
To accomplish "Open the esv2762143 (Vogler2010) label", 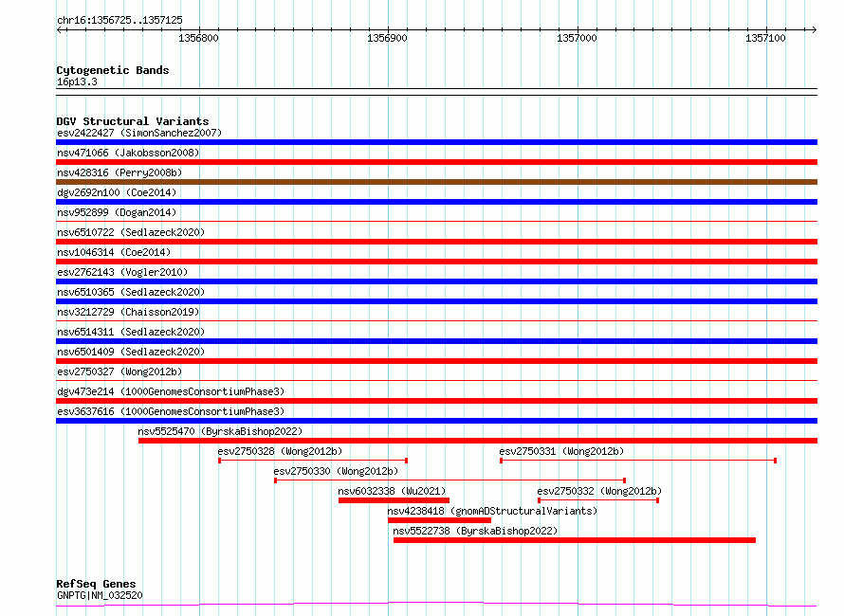I will click(x=121, y=272).
